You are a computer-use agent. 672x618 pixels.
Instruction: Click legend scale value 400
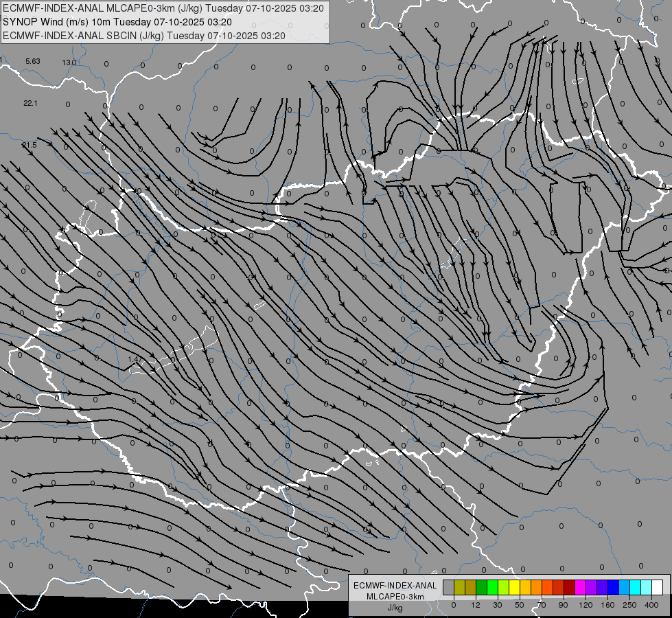(x=651, y=605)
